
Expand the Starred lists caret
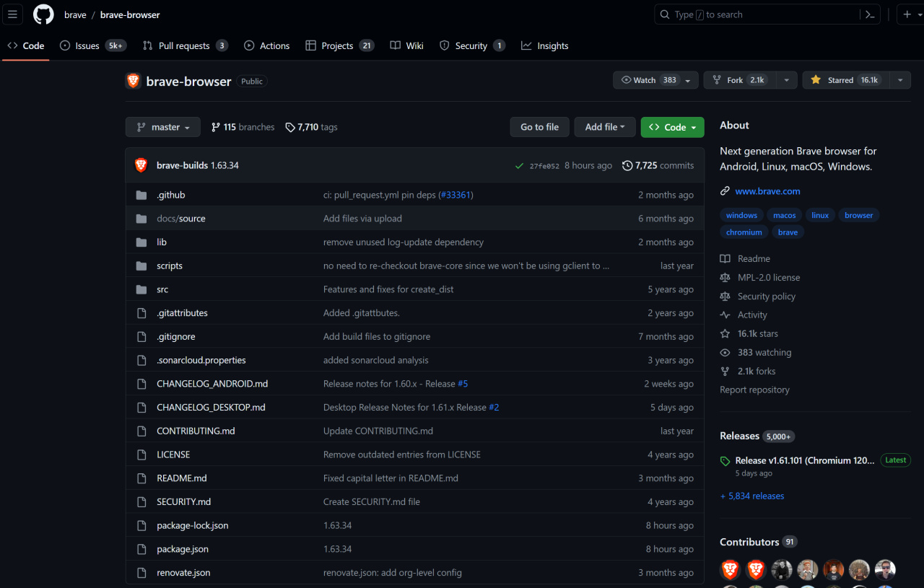(x=900, y=80)
